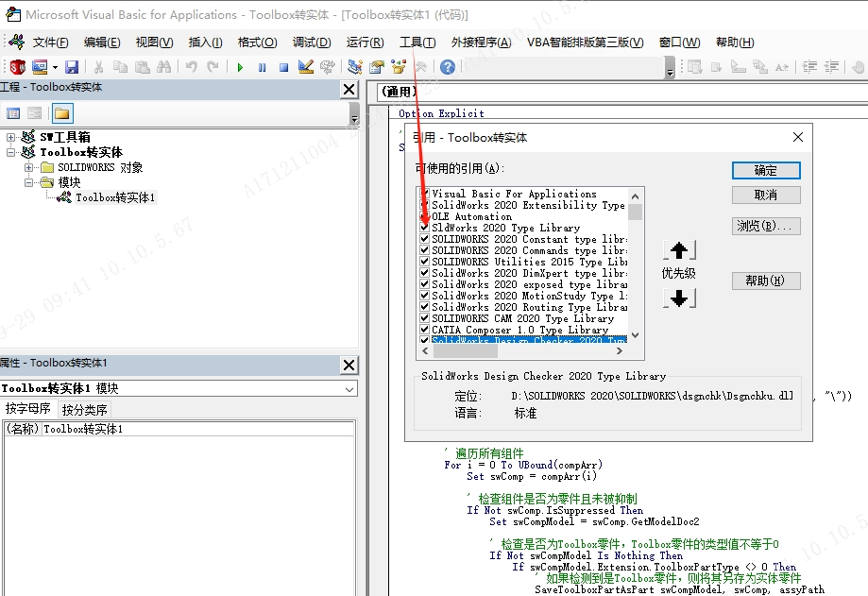Toggle SolidWorks 2020 MotionStudy Type library checkbox
868x596 pixels.
[425, 296]
